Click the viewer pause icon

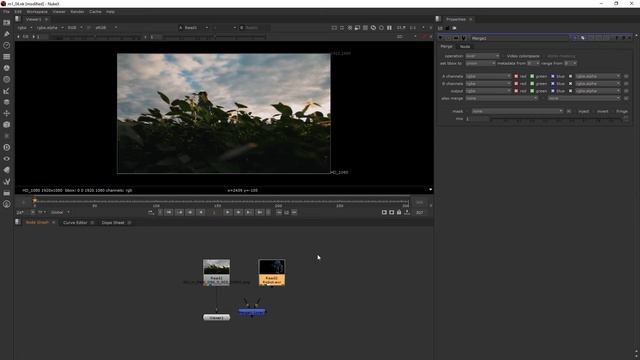click(x=389, y=28)
